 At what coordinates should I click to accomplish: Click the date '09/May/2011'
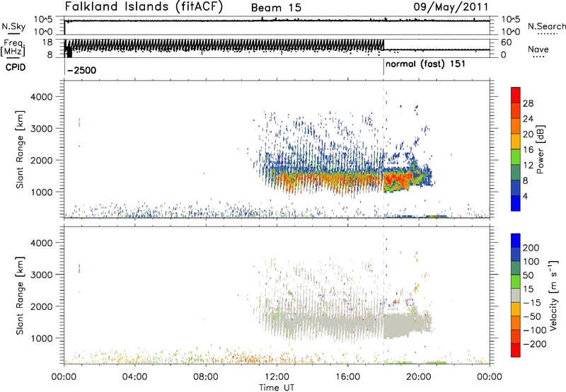pyautogui.click(x=451, y=7)
